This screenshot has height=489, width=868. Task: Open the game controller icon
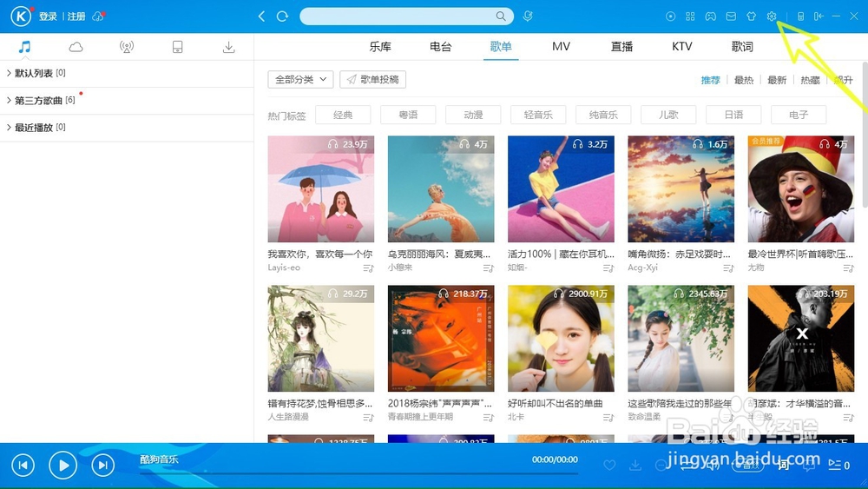coord(710,17)
